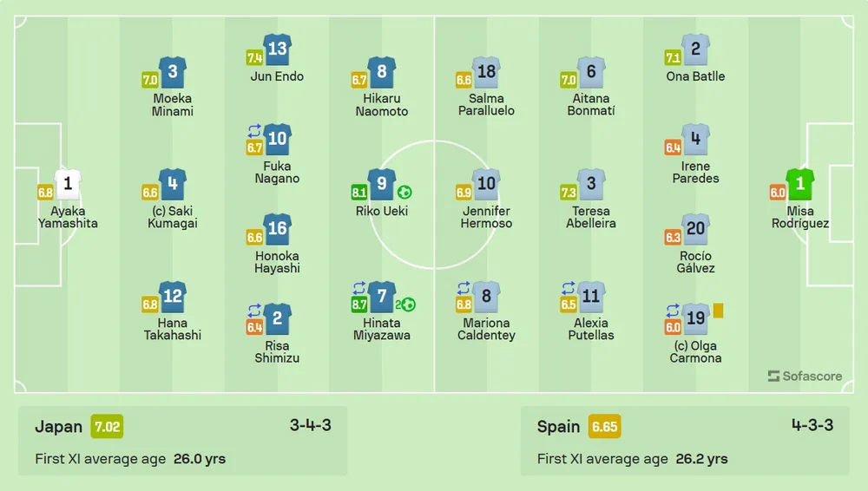Viewport: 868px width, 491px height.
Task: Click the Sofascore logo
Action: tap(805, 376)
